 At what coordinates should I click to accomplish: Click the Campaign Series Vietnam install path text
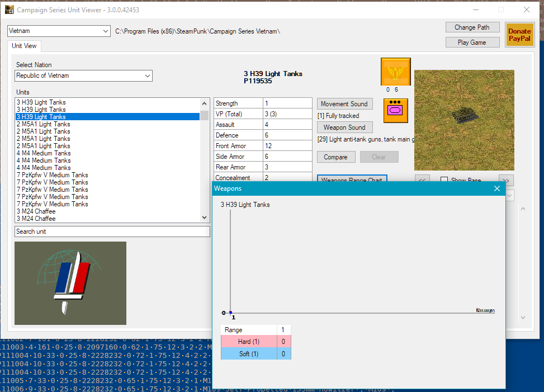[198, 31]
